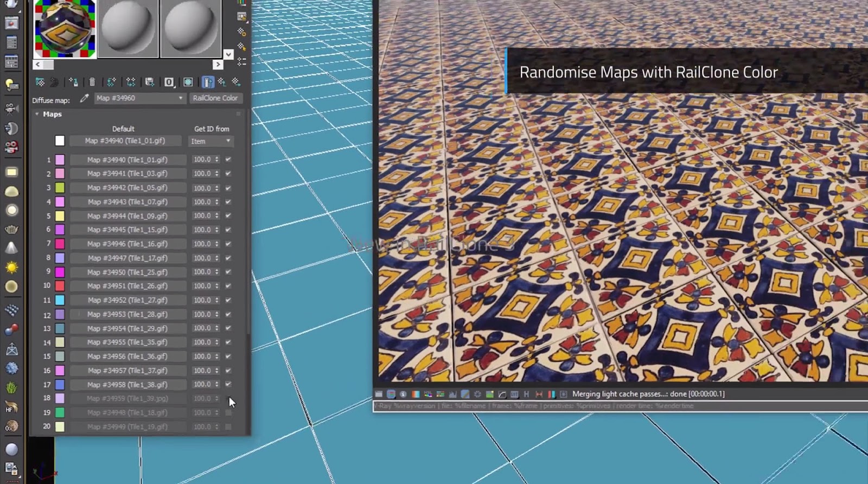This screenshot has width=868, height=484.
Task: Click the Make Material Copy icon
Action: click(111, 82)
